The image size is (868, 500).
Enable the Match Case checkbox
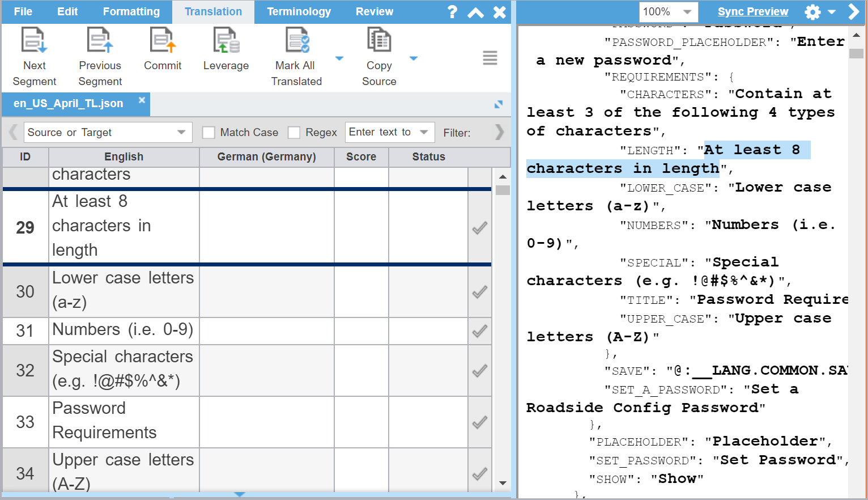tap(209, 133)
